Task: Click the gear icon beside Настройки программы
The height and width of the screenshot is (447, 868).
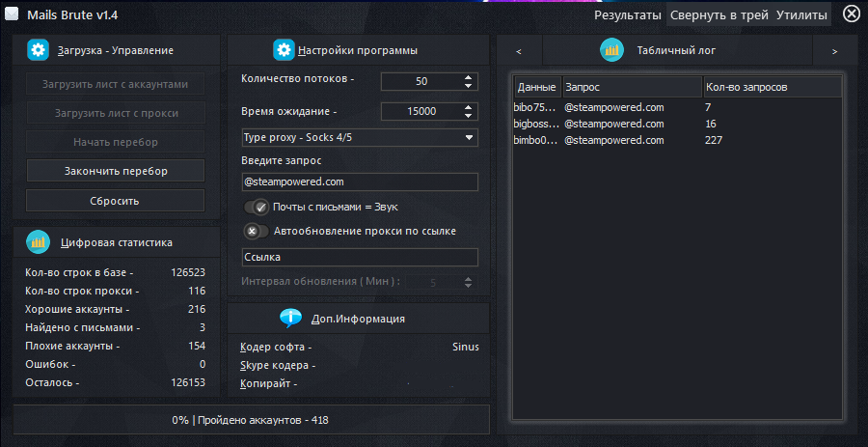Action: tap(284, 50)
